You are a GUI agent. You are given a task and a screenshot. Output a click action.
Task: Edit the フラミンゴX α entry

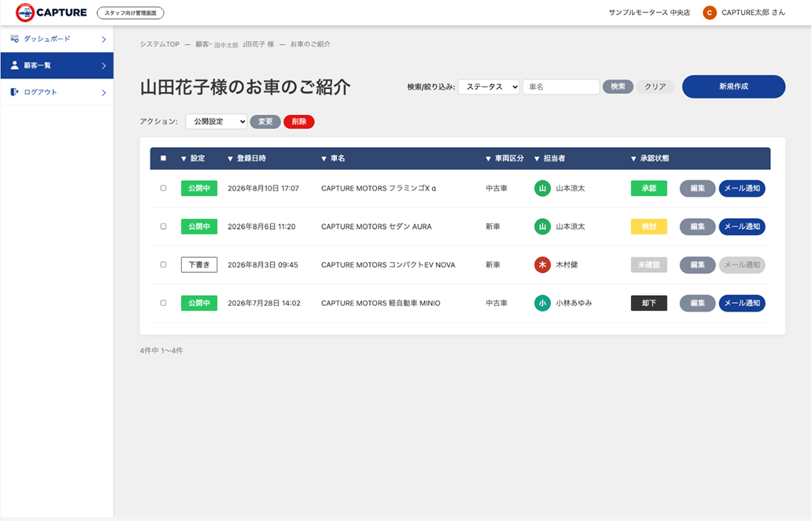(x=698, y=188)
